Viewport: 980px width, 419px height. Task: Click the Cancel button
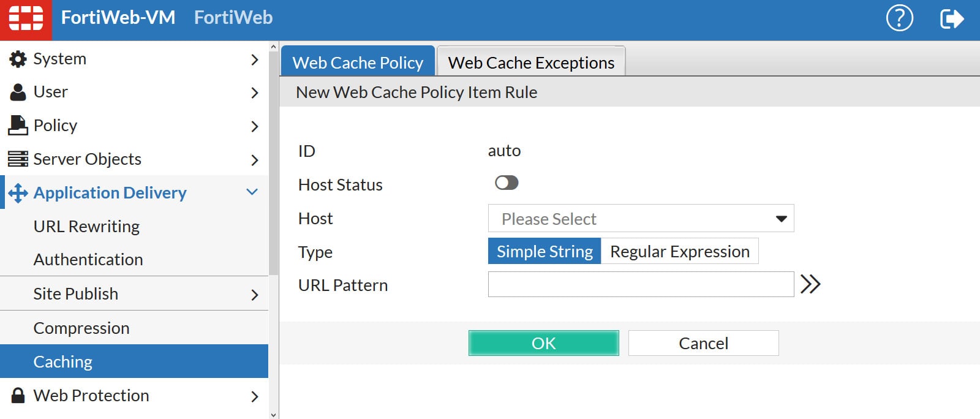(703, 344)
